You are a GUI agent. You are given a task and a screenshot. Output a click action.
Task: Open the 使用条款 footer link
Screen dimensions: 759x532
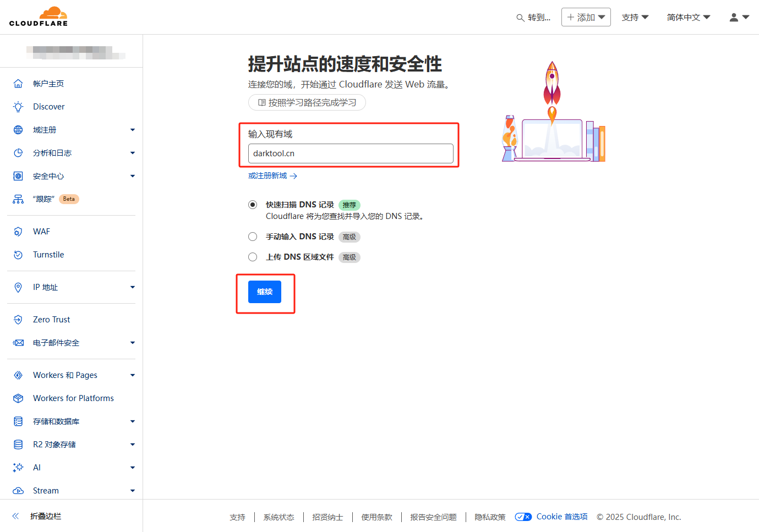pyautogui.click(x=377, y=517)
